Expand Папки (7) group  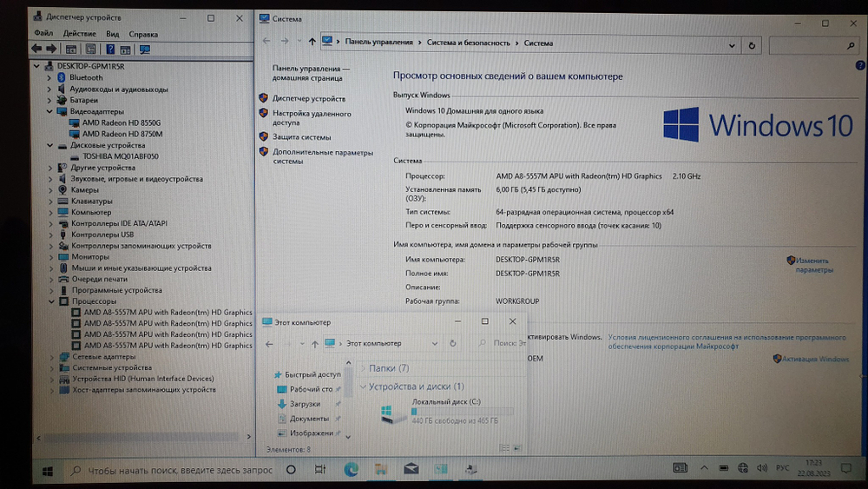coord(363,367)
